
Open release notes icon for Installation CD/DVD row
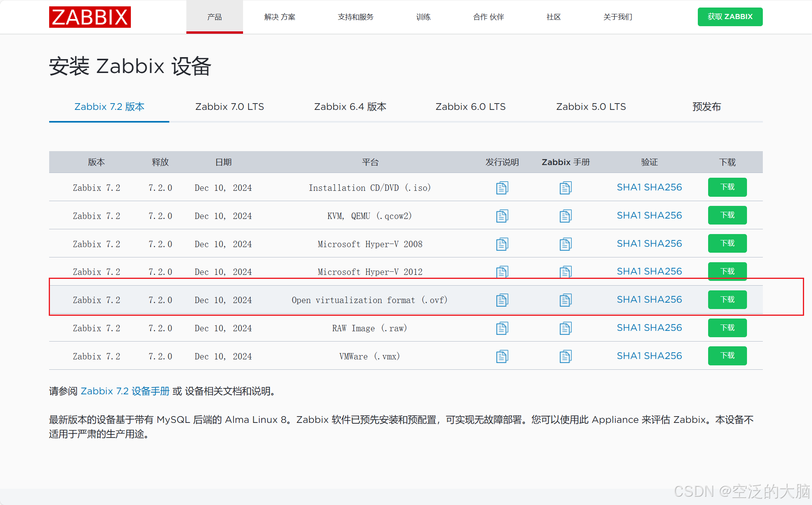(x=502, y=188)
